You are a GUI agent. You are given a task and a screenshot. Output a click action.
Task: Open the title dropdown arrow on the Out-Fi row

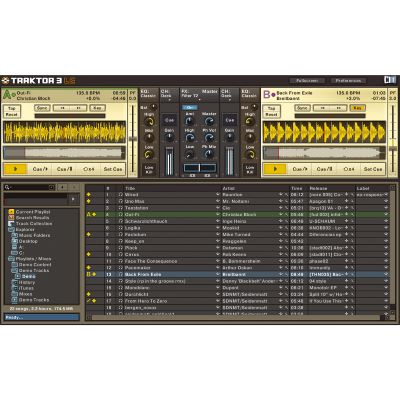click(218, 214)
